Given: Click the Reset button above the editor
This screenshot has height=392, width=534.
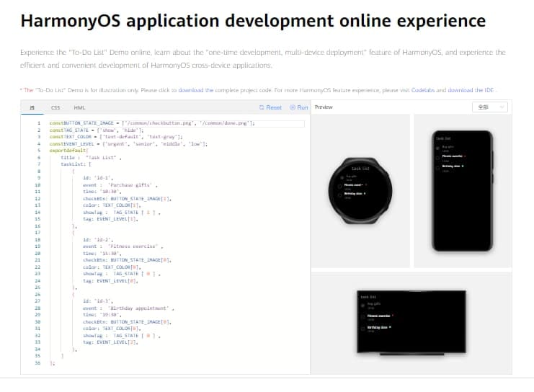Looking at the screenshot, I should (270, 107).
